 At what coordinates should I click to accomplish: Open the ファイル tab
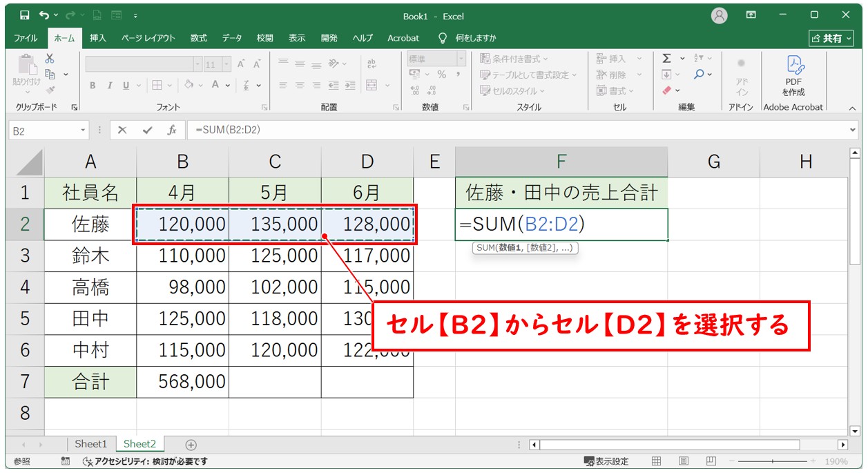tap(26, 38)
